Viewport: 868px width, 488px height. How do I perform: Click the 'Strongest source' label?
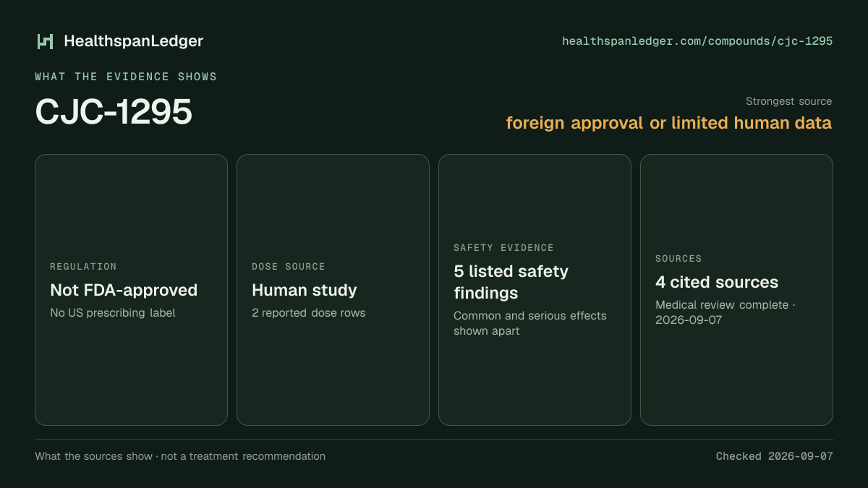pyautogui.click(x=788, y=101)
